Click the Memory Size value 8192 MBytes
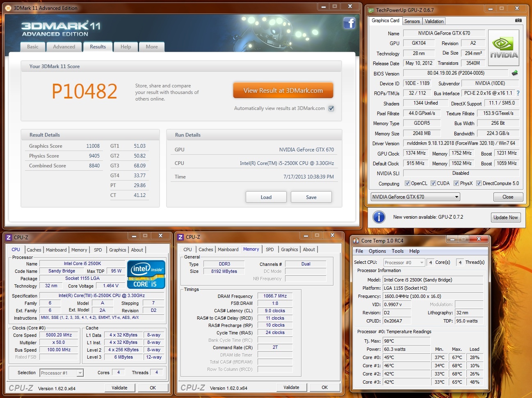Image resolution: width=532 pixels, height=398 pixels. [224, 271]
